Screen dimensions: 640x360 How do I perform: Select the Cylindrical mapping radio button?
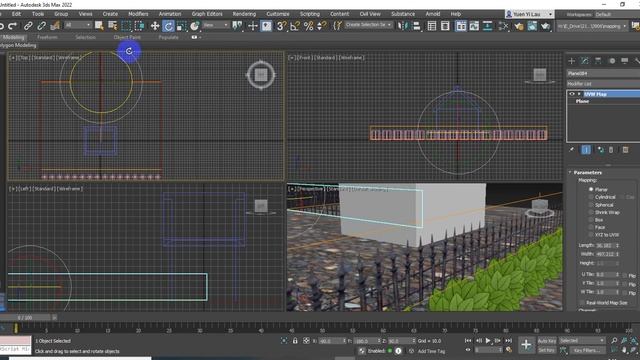click(591, 197)
